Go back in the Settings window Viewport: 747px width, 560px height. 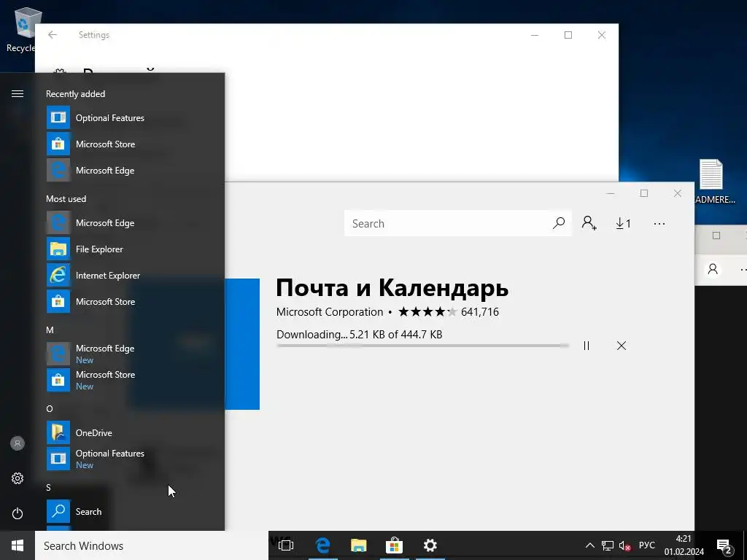(x=53, y=35)
